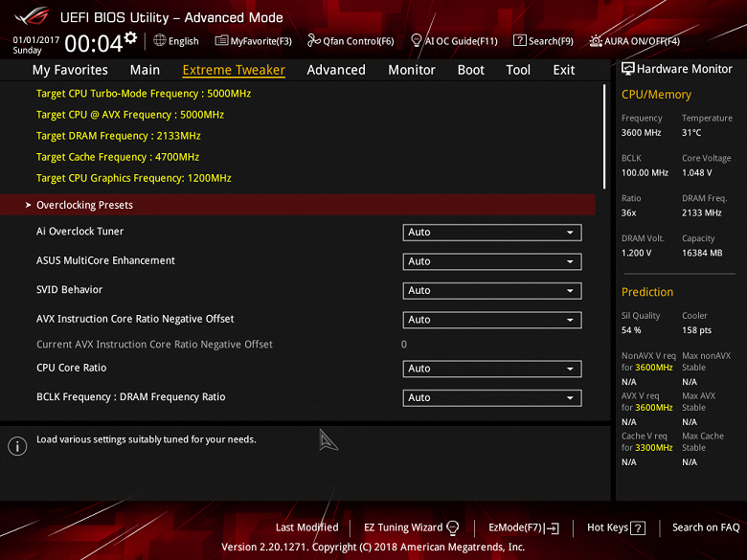Click EZ Tuning Wizard text
The height and width of the screenshot is (560, 747).
tap(403, 527)
